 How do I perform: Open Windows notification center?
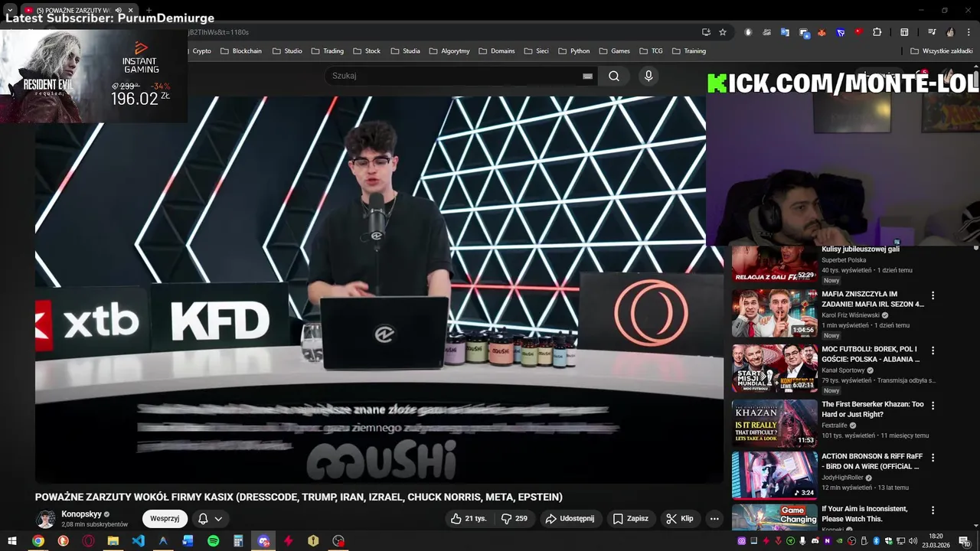tap(964, 541)
